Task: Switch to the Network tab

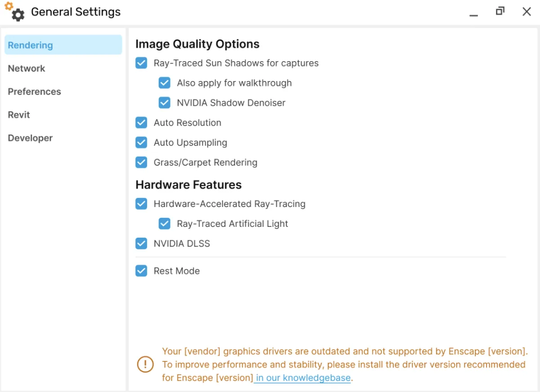Action: pos(27,68)
